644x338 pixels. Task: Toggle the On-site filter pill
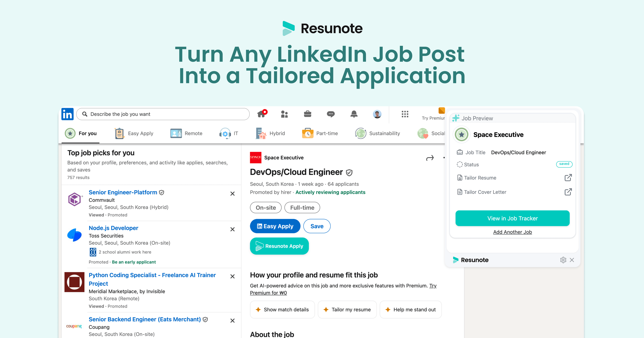(265, 208)
